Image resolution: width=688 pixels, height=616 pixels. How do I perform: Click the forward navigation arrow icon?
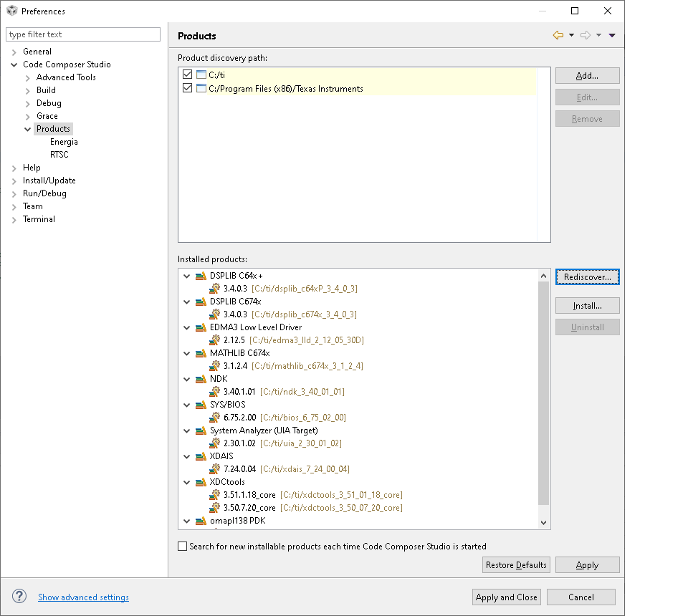click(586, 35)
